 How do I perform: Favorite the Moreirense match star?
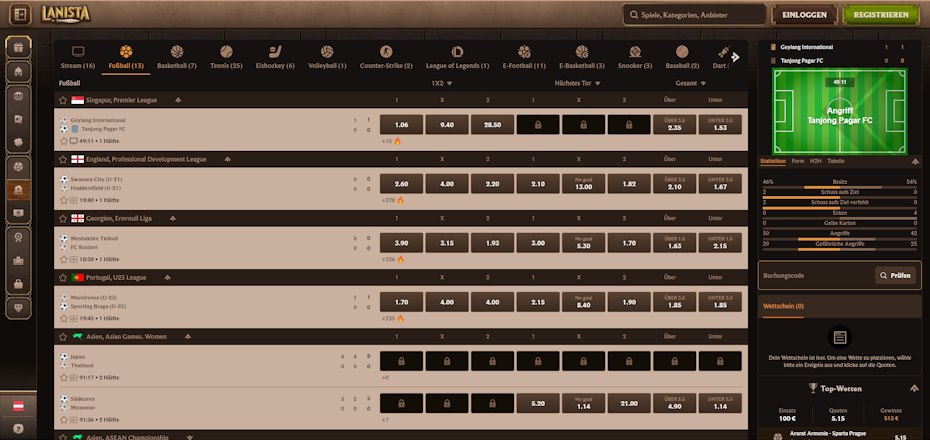click(63, 318)
